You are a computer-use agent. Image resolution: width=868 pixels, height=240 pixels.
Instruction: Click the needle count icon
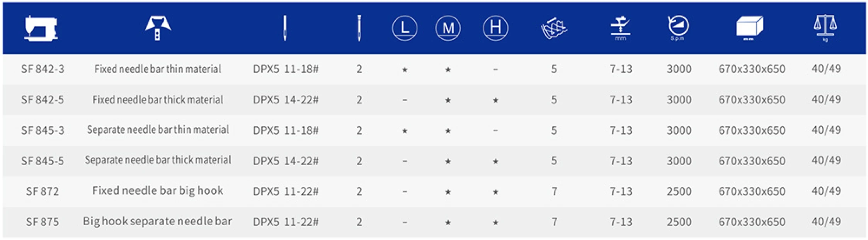point(359,28)
